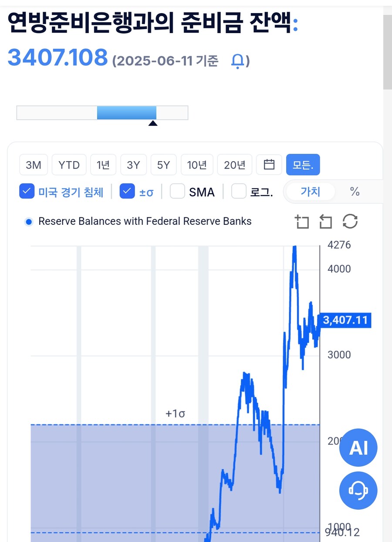392x542 pixels.
Task: Uncheck the 미국 경기 침체 checkbox
Action: coord(27,191)
